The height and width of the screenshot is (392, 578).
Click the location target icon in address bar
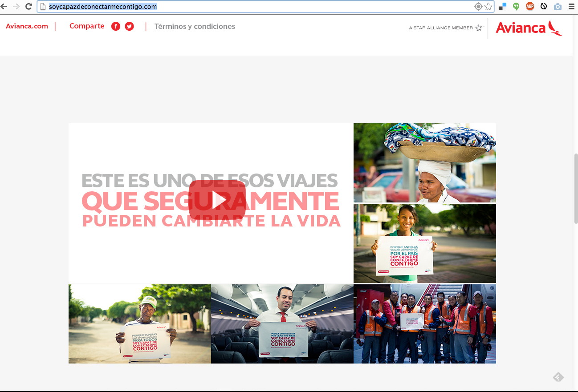478,7
